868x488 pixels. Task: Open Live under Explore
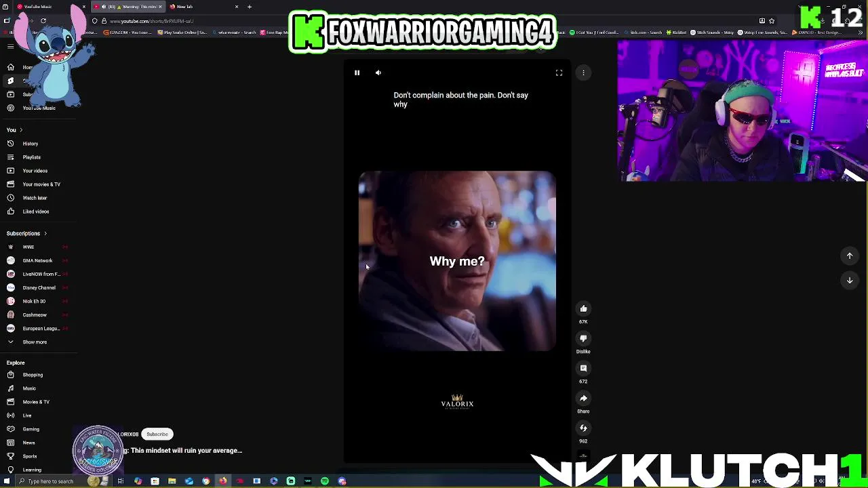pyautogui.click(x=27, y=415)
